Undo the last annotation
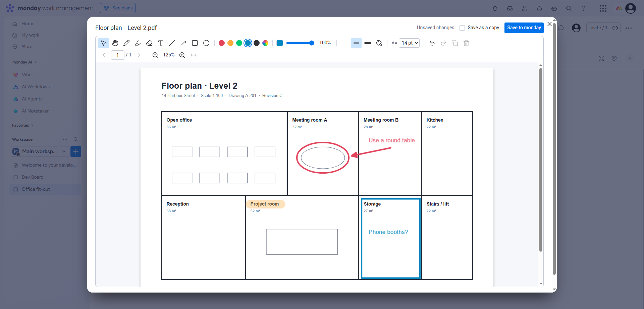The height and width of the screenshot is (309, 644). pyautogui.click(x=432, y=43)
